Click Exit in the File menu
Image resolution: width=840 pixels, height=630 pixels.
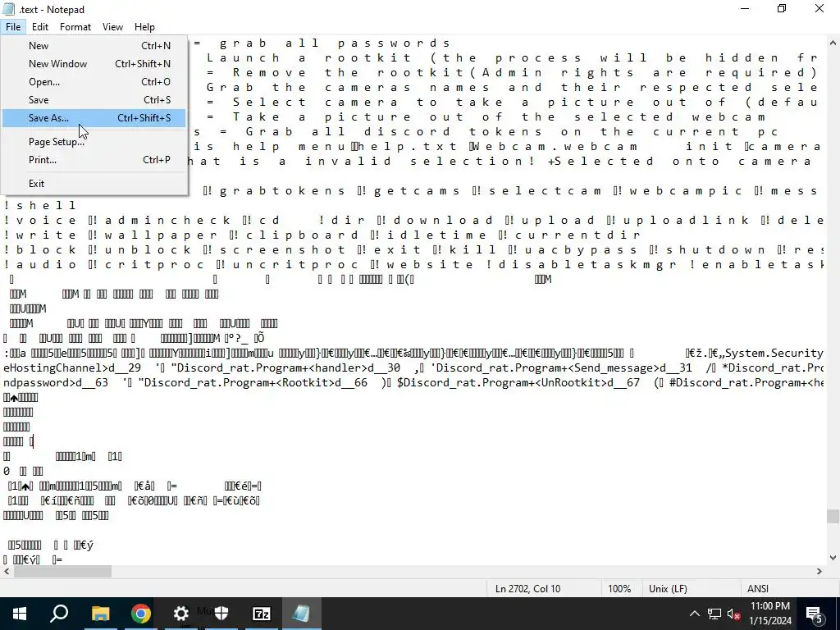click(x=94, y=183)
